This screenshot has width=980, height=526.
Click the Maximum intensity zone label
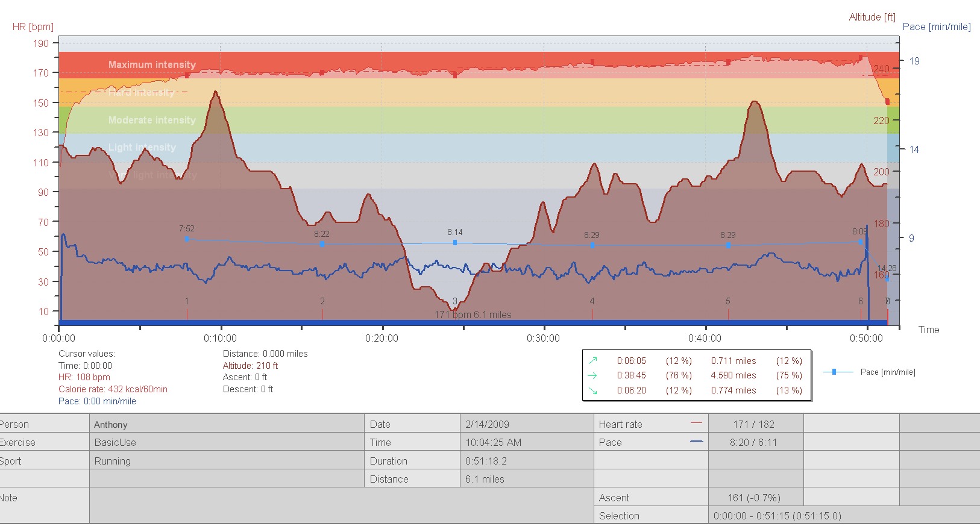[152, 64]
